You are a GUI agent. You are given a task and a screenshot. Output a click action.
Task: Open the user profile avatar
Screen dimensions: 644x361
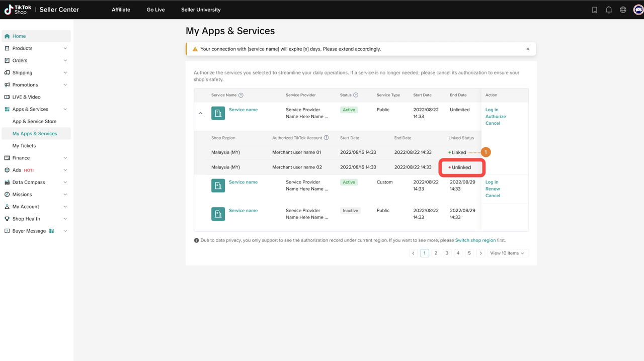coord(637,10)
